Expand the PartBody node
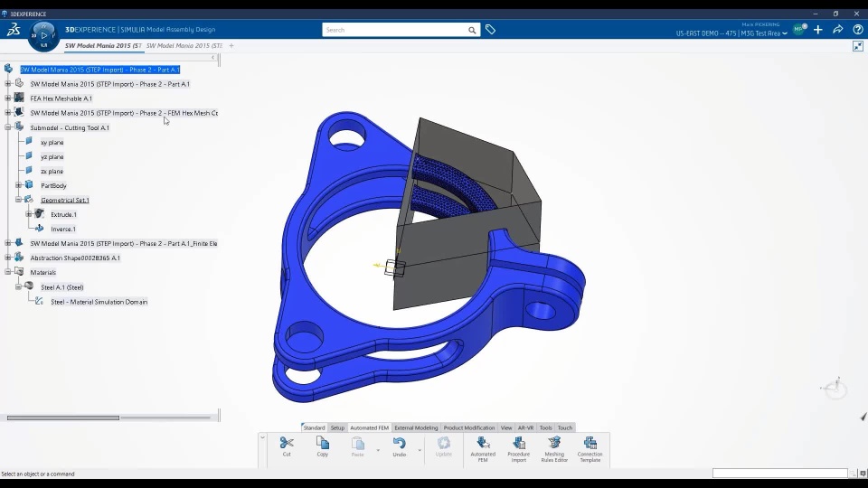 click(x=18, y=185)
